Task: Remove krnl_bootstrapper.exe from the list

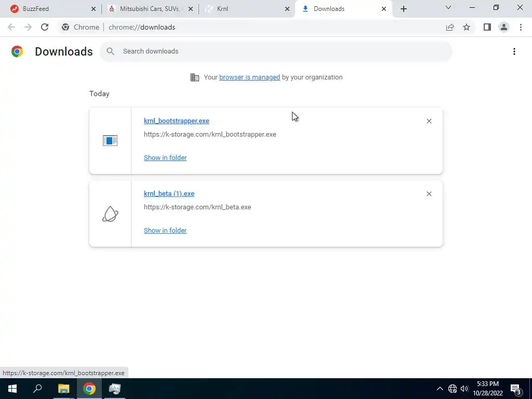Action: click(429, 121)
